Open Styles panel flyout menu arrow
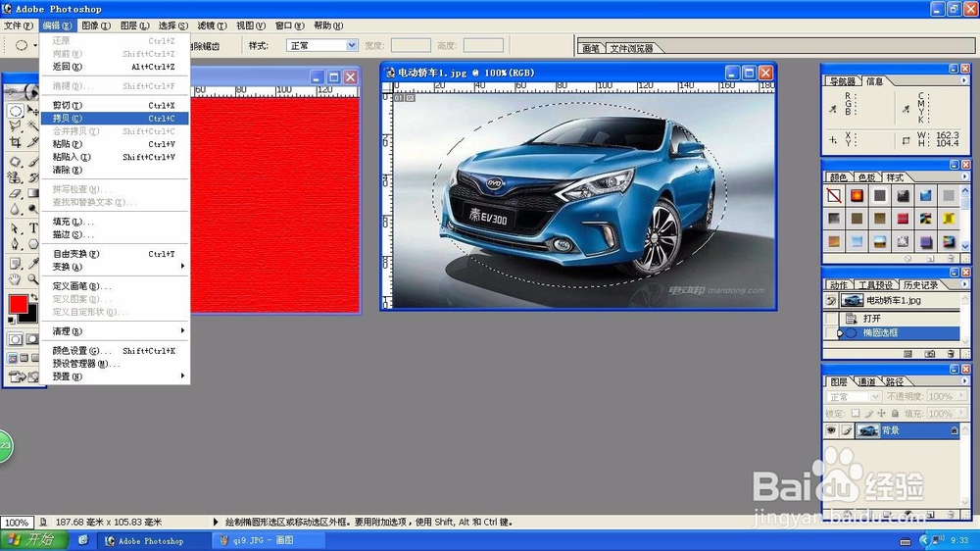The width and height of the screenshot is (980, 551). pos(963,177)
